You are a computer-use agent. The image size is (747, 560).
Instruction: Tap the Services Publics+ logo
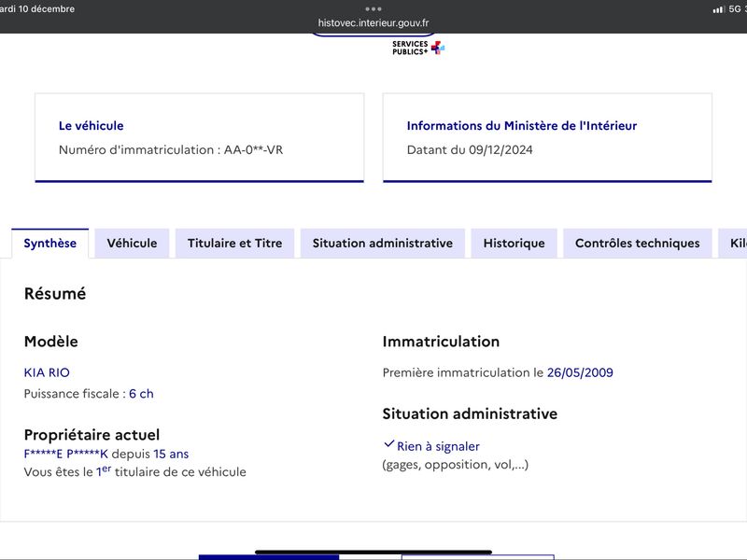point(418,48)
